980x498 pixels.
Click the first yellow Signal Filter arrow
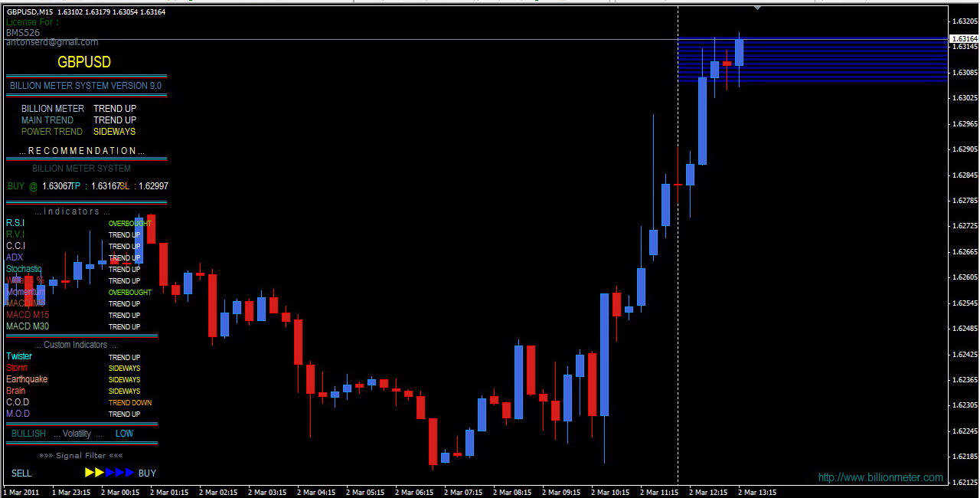click(x=90, y=473)
